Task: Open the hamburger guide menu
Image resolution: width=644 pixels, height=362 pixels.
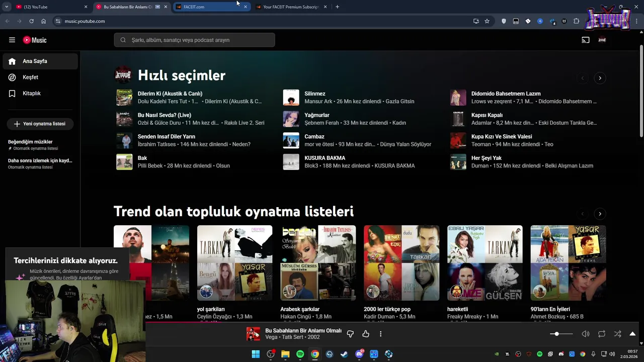Action: 12,40
